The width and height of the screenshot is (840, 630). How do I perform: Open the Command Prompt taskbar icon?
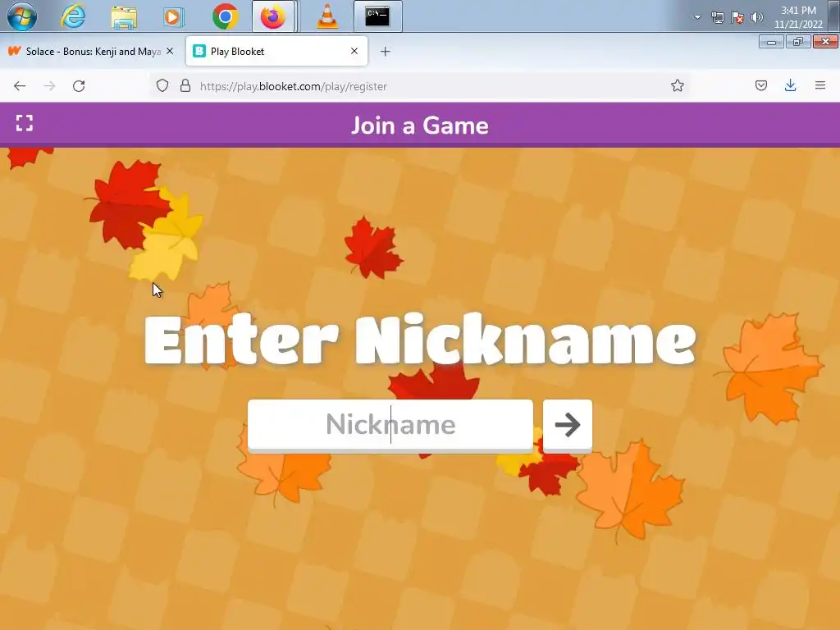pyautogui.click(x=377, y=16)
